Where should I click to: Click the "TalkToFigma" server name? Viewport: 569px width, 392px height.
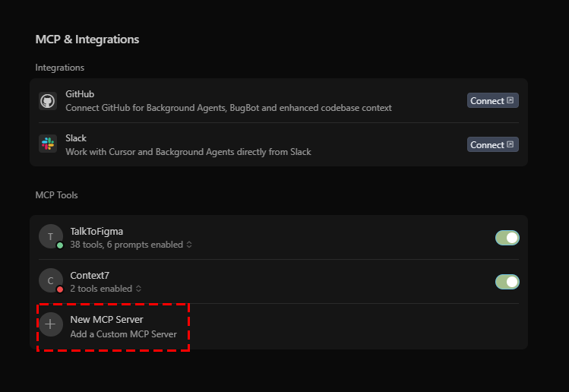(96, 231)
